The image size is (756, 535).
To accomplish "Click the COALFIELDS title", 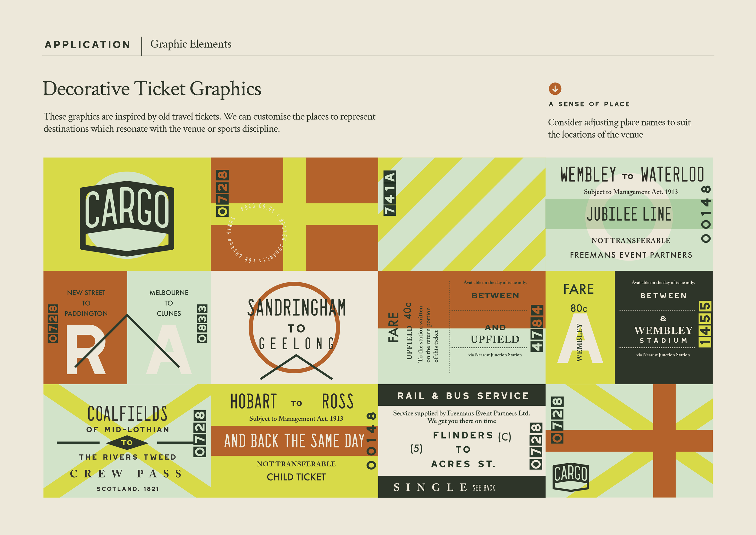I will coord(127,414).
